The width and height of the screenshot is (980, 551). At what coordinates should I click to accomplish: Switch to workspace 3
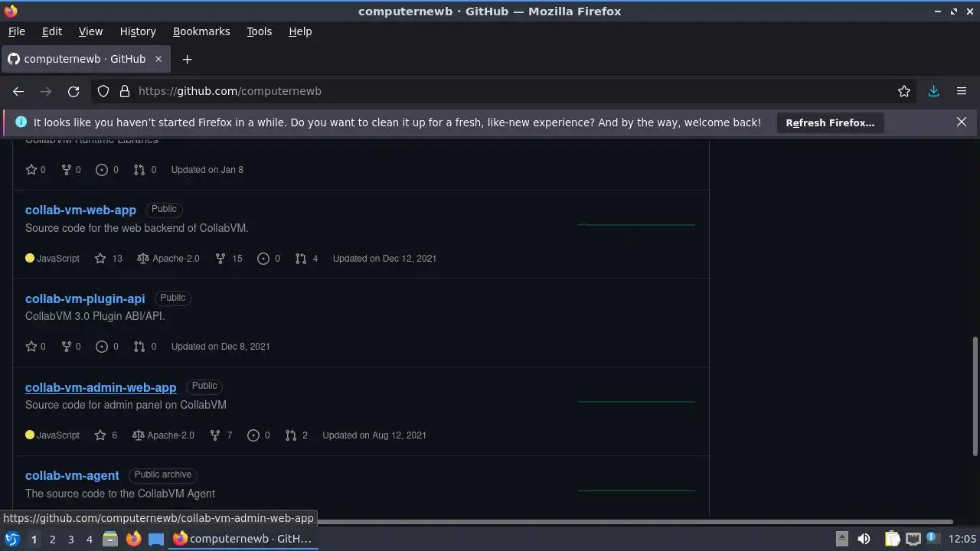click(x=70, y=539)
